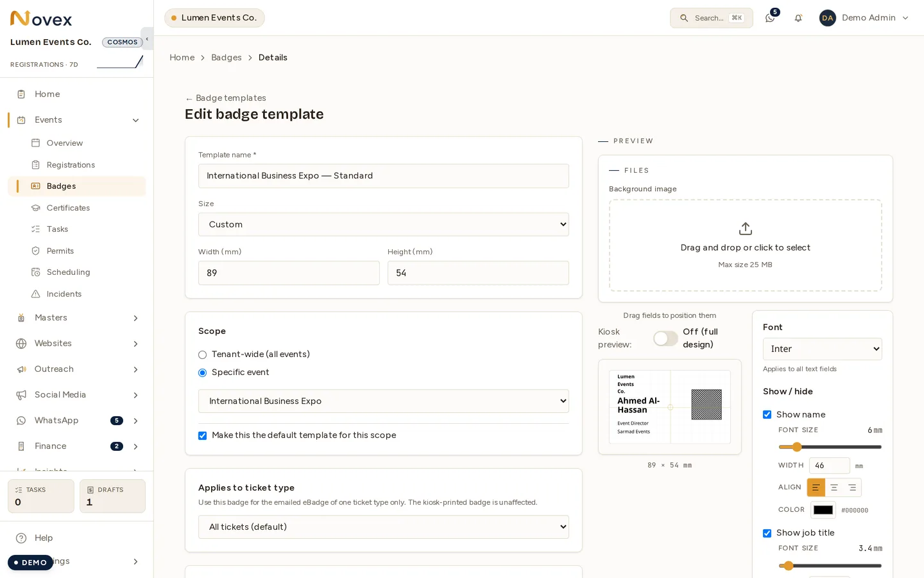Uncheck Show name checkbox

(x=767, y=415)
